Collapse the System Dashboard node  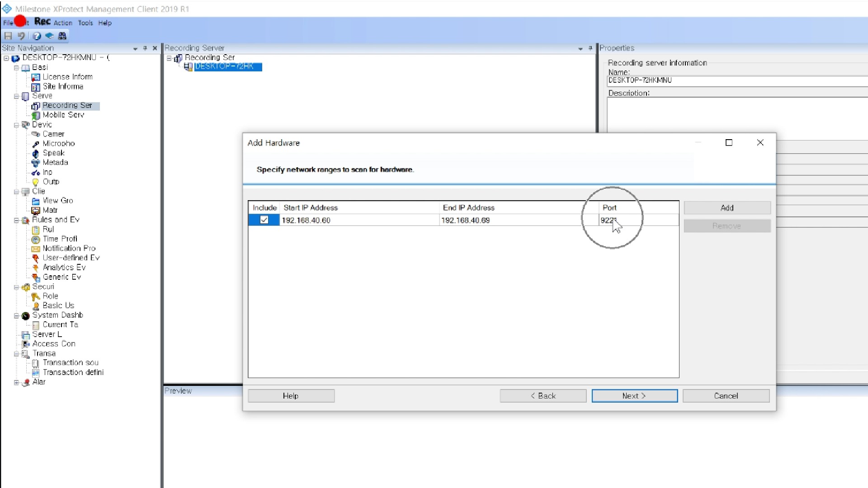coord(16,315)
